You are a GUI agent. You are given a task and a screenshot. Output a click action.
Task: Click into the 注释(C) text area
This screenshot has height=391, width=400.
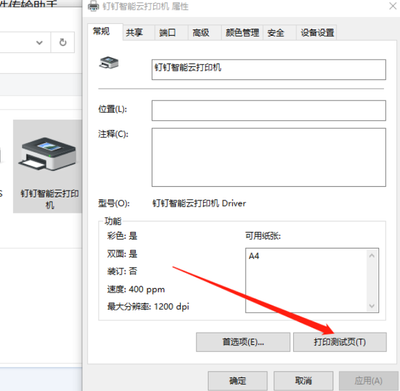(x=269, y=157)
